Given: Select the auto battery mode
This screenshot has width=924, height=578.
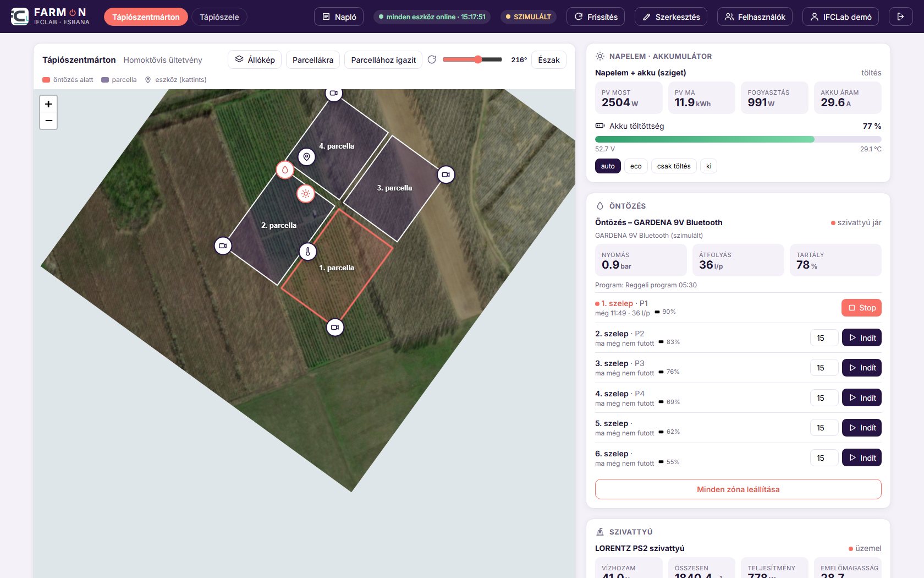Looking at the screenshot, I should [x=608, y=166].
